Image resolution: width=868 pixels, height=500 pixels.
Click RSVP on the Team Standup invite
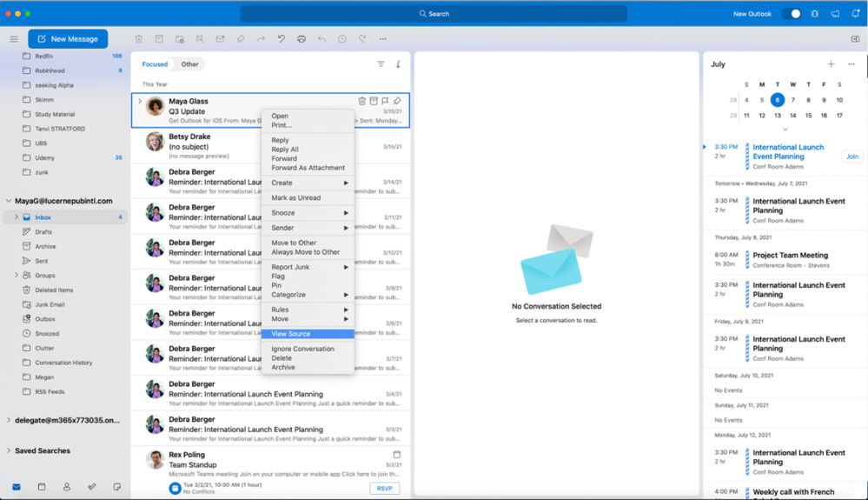click(384, 489)
